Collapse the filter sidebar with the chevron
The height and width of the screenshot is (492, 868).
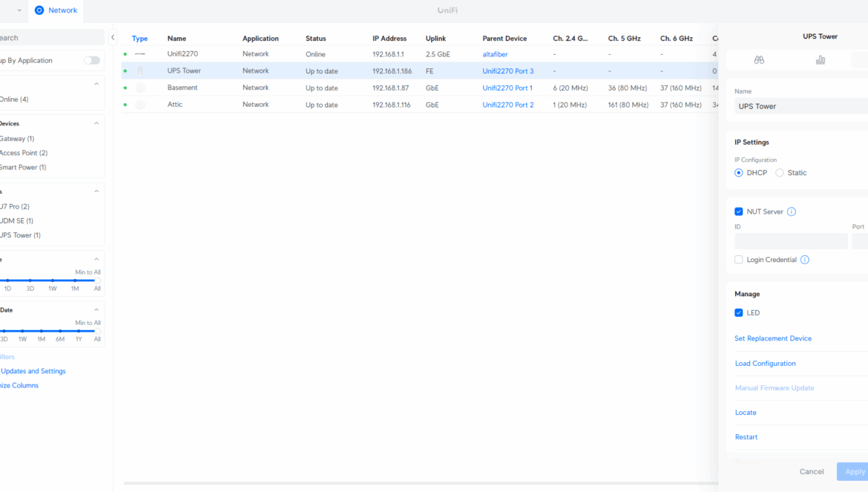point(113,37)
